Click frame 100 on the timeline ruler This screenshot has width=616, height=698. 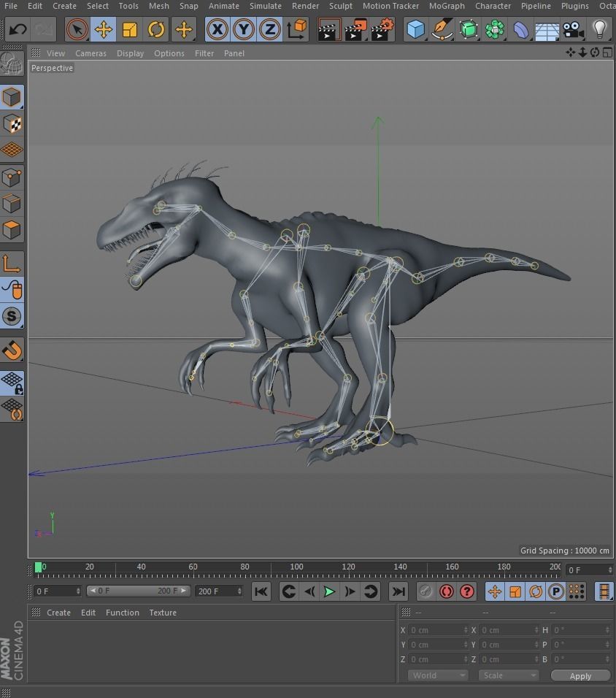296,567
